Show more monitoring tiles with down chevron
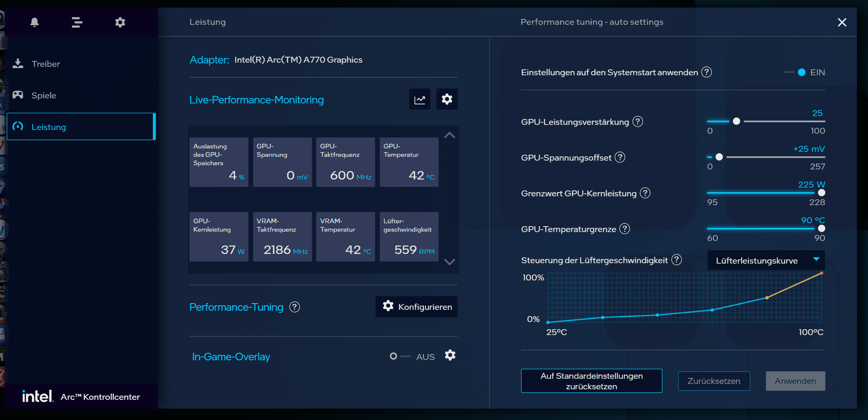 point(449,262)
